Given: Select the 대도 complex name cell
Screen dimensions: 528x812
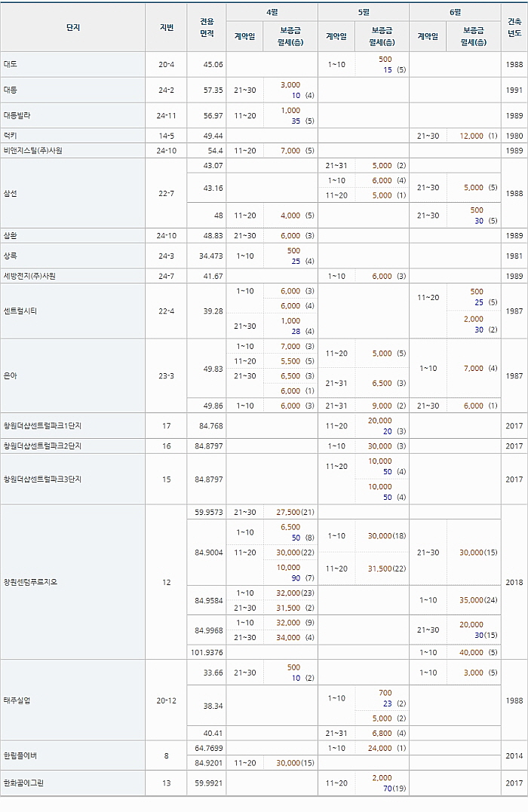Looking at the screenshot, I should pyautogui.click(x=73, y=65).
